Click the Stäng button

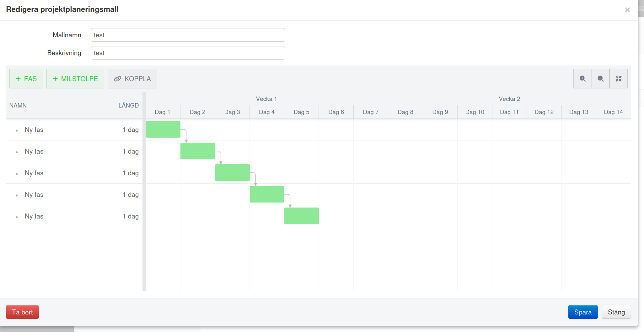coord(616,312)
